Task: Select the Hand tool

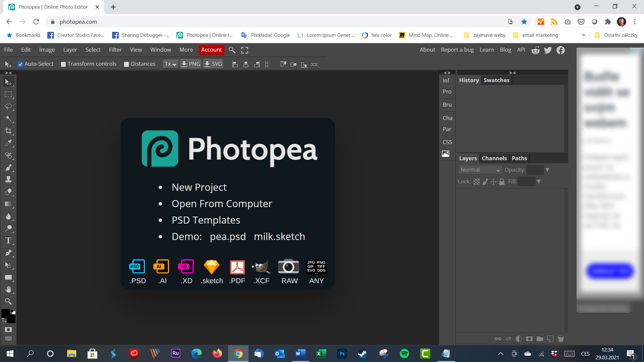Action: pos(8,289)
